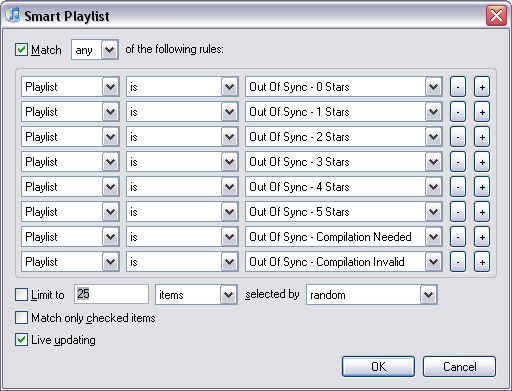Add a rule after the '5 Stars' row
This screenshot has width=512, height=391.
coord(482,212)
